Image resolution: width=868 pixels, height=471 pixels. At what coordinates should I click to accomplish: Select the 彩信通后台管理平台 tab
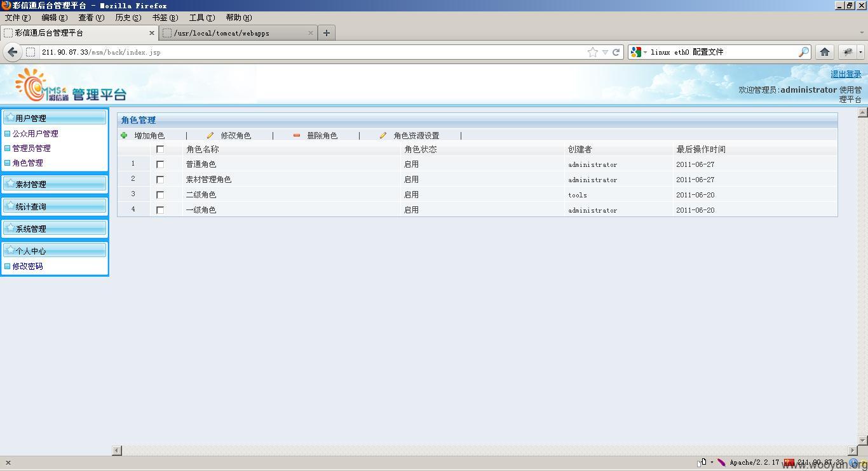[79, 33]
